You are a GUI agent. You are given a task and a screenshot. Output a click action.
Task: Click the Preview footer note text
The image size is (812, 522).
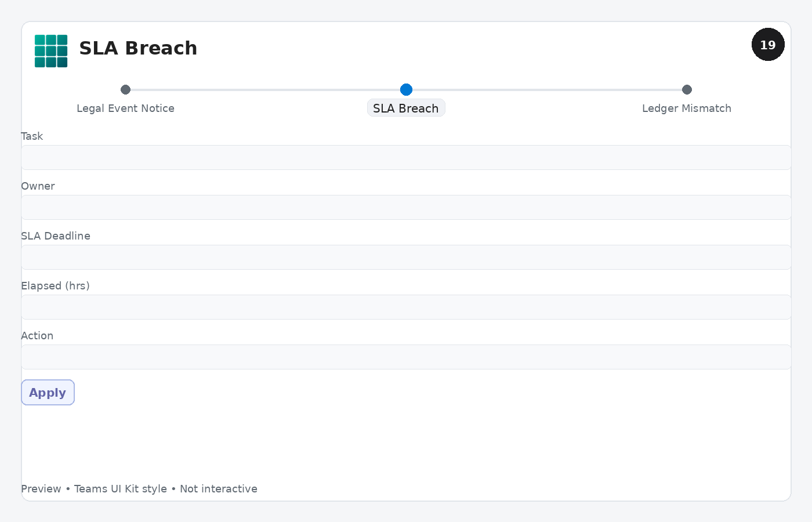coord(139,489)
